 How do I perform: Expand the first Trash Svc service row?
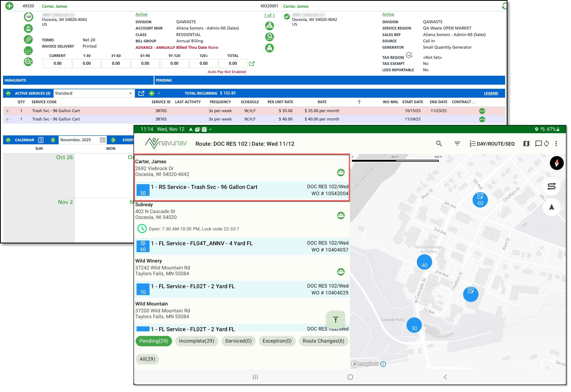[7, 111]
